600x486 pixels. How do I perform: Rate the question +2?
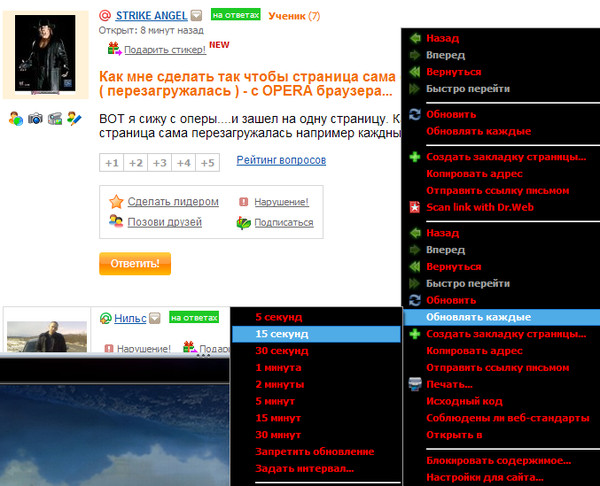coord(136,163)
